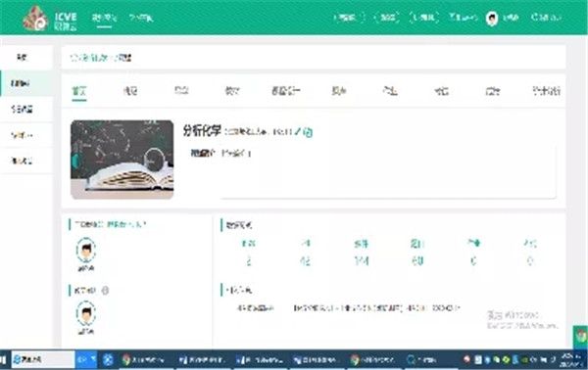588x370 pixels.
Task: Click the first teacher avatar icon
Action: coord(86,250)
